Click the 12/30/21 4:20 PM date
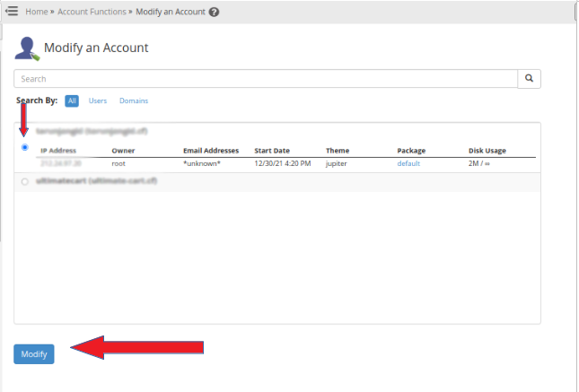 [x=283, y=163]
